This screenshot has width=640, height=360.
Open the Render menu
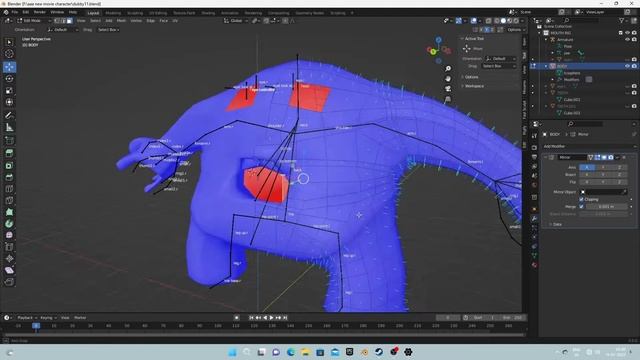(40, 13)
